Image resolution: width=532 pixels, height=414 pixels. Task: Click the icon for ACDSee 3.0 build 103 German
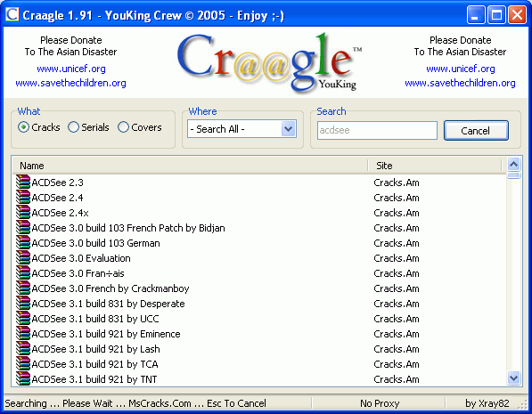coord(23,242)
